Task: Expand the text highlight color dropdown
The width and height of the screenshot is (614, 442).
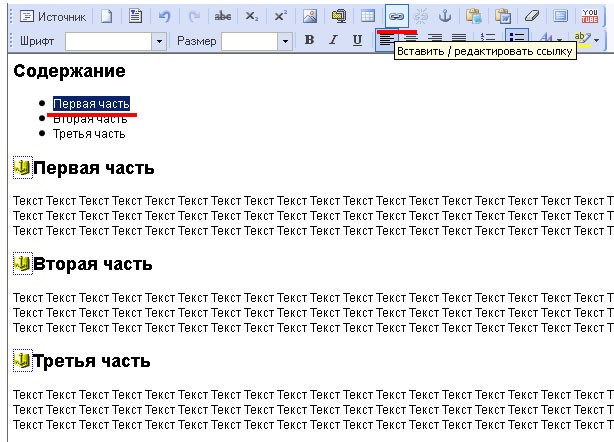Action: (596, 40)
